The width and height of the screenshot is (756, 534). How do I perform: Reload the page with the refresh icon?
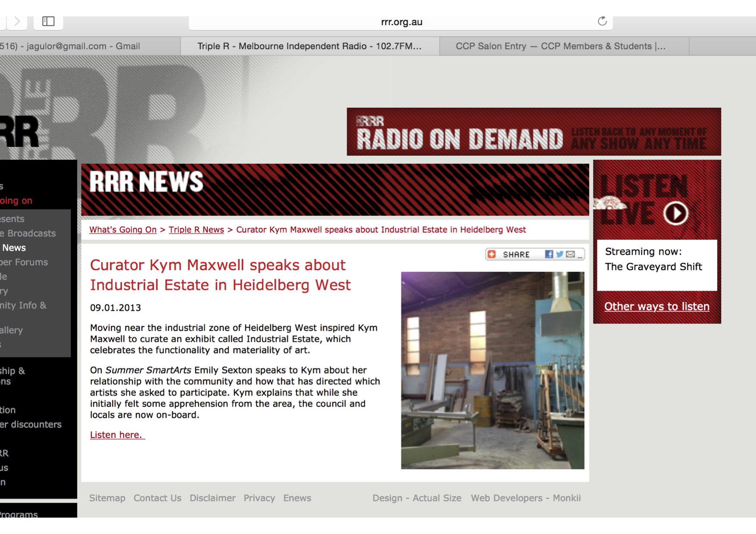pyautogui.click(x=602, y=21)
